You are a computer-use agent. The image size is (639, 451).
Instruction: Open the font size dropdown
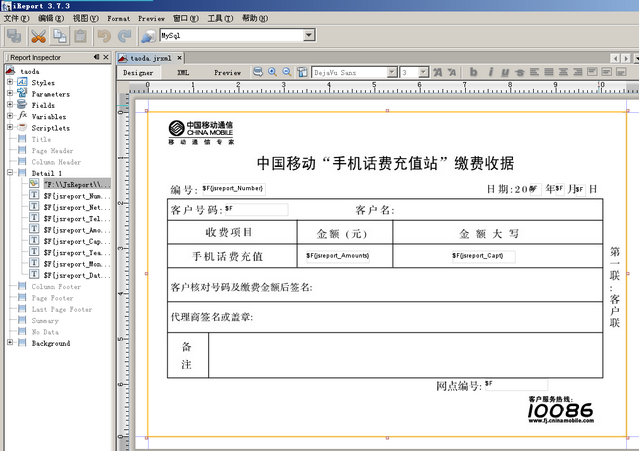tap(423, 73)
